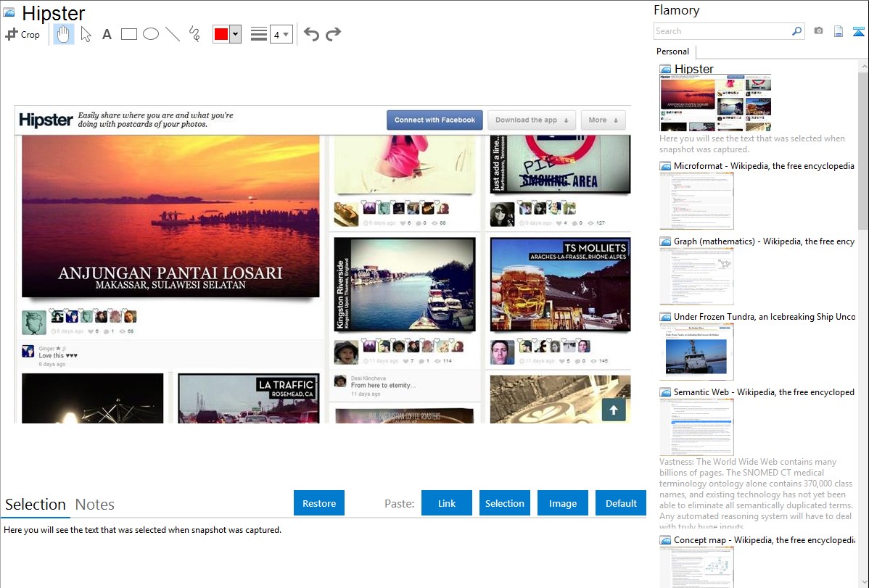Click the Flamory icon right of the document icon
The height and width of the screenshot is (588, 869).
[858, 31]
